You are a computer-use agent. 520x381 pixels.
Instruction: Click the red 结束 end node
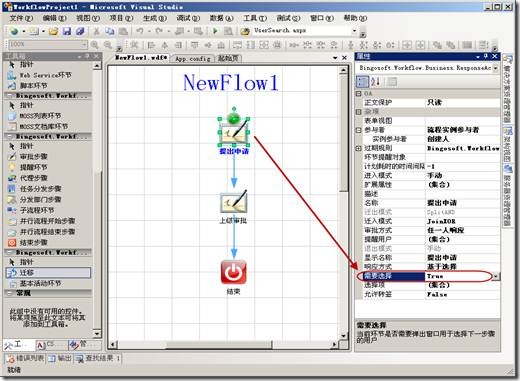coord(234,272)
